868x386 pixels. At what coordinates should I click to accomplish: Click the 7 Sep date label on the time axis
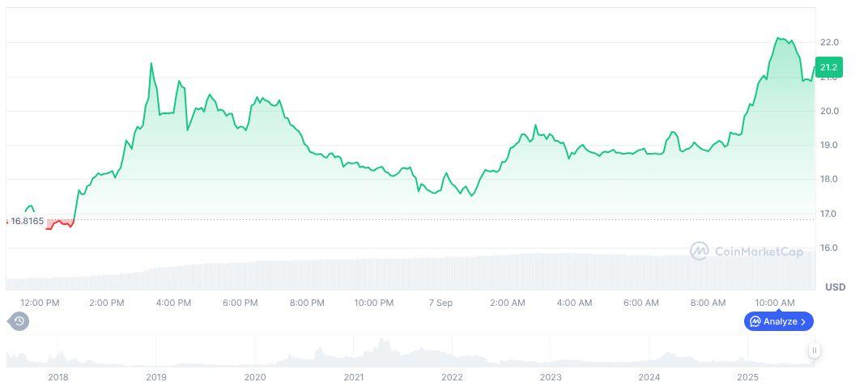440,303
